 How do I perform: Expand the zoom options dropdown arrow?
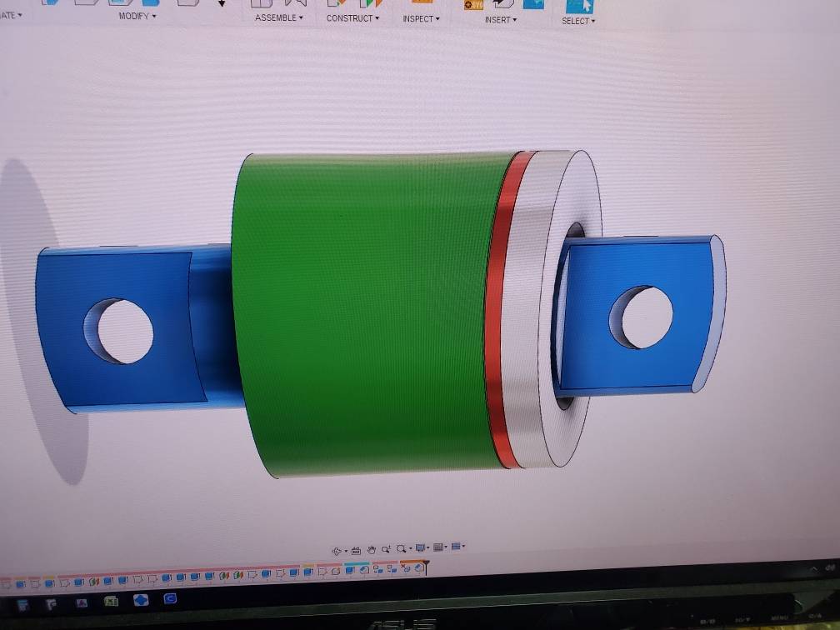coord(411,548)
